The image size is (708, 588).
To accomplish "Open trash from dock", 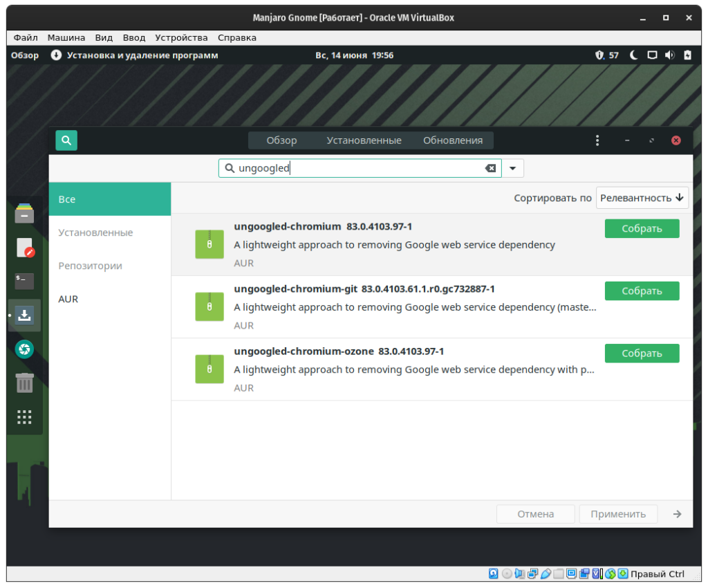I will coord(24,383).
